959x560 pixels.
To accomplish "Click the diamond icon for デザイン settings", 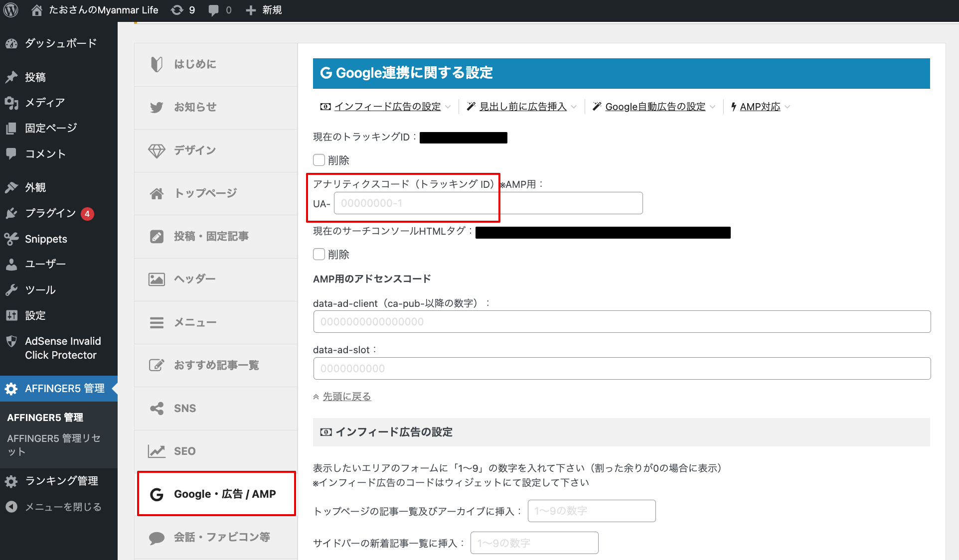I will point(157,150).
